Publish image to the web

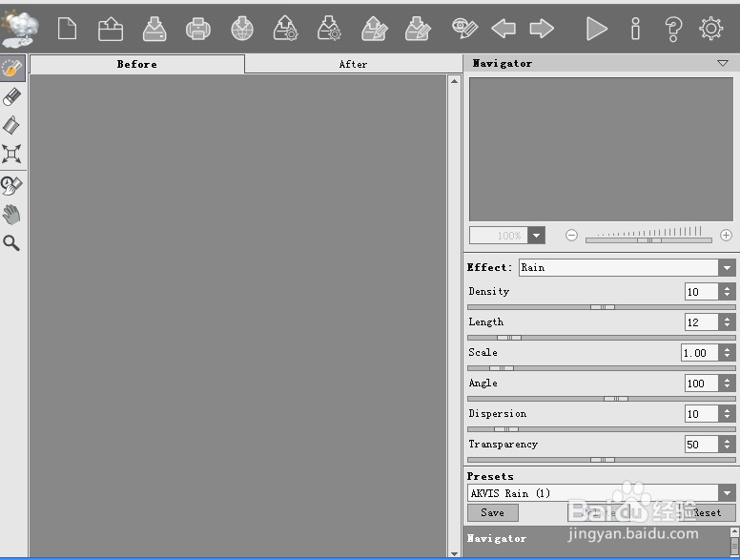pyautogui.click(x=242, y=29)
